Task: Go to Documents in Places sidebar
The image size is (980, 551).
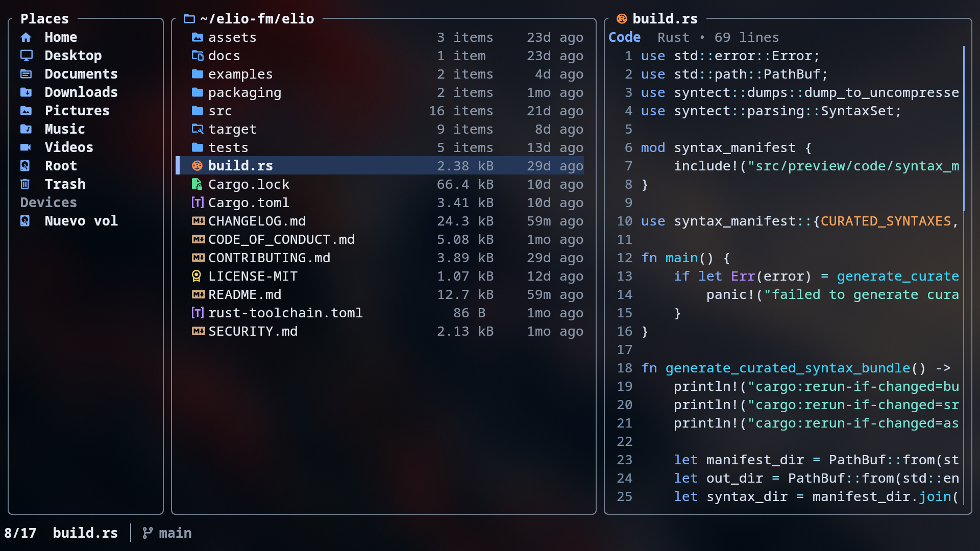Action: [x=81, y=74]
